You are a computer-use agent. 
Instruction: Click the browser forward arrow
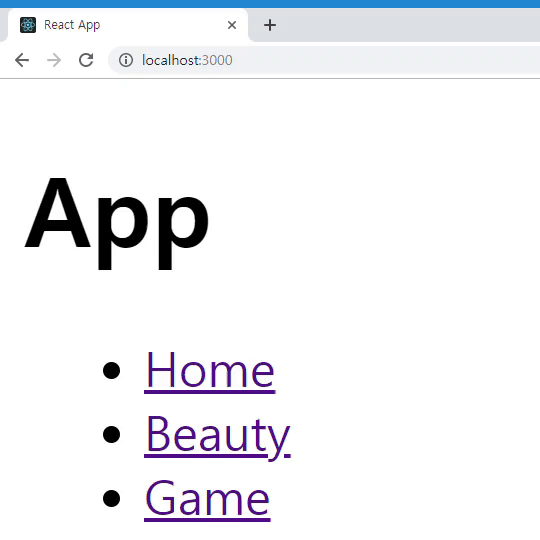(x=54, y=60)
